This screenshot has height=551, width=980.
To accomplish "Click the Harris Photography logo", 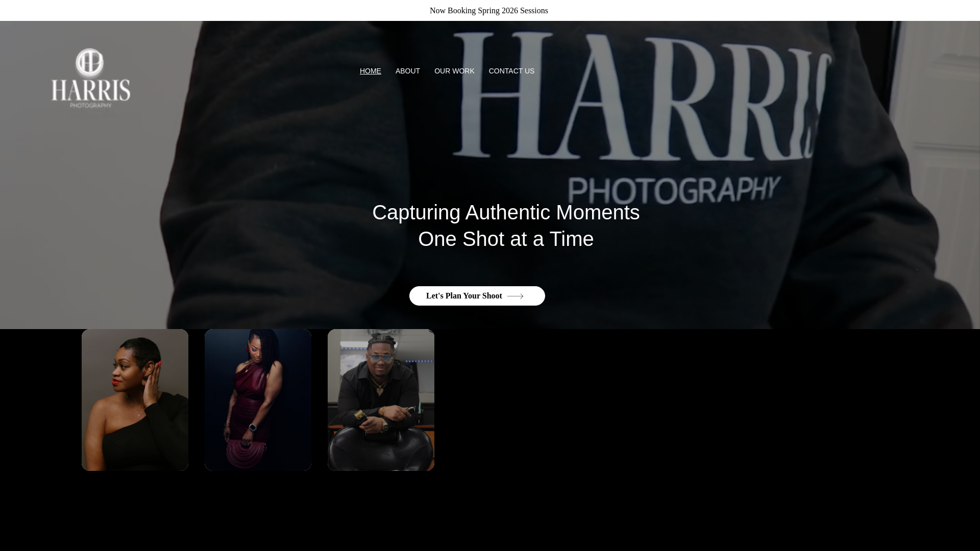I will (x=91, y=78).
